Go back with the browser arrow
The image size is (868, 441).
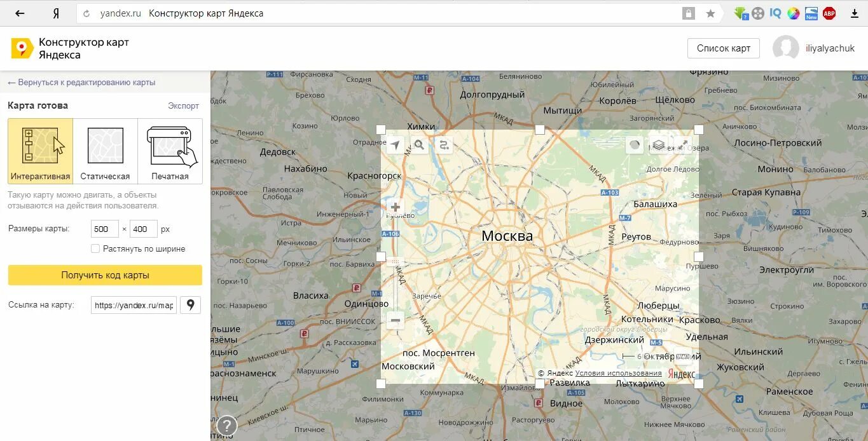pos(20,13)
